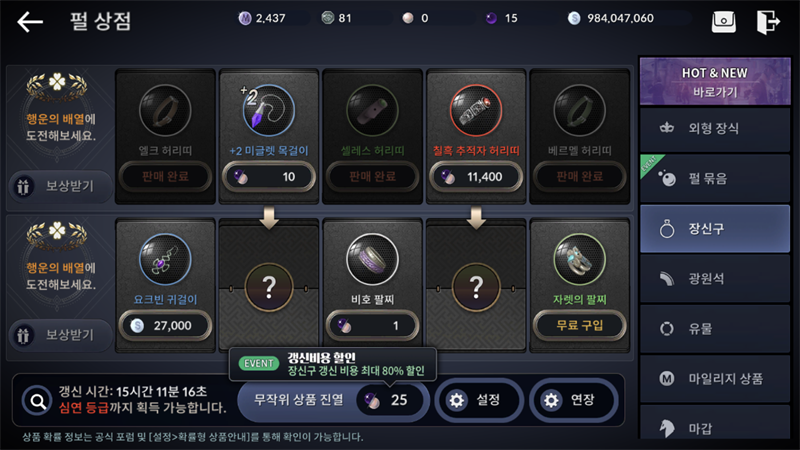Click the exit door icon
The image size is (800, 450).
point(768,22)
